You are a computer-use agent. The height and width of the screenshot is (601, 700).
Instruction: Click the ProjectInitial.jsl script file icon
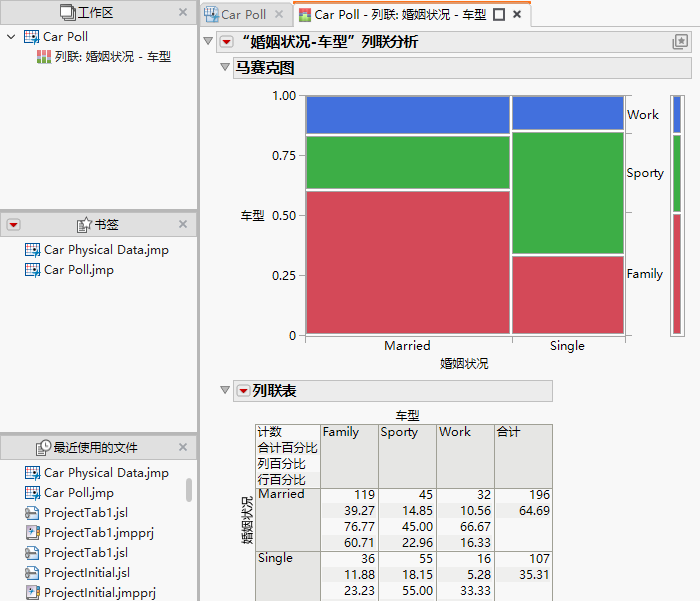[x=33, y=573]
